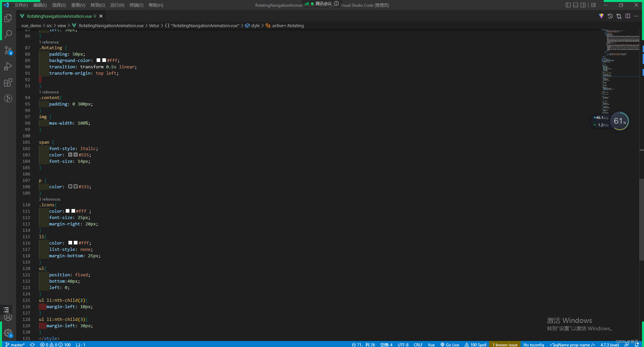Click the style breadcrumb item
644x347 pixels.
tap(255, 25)
